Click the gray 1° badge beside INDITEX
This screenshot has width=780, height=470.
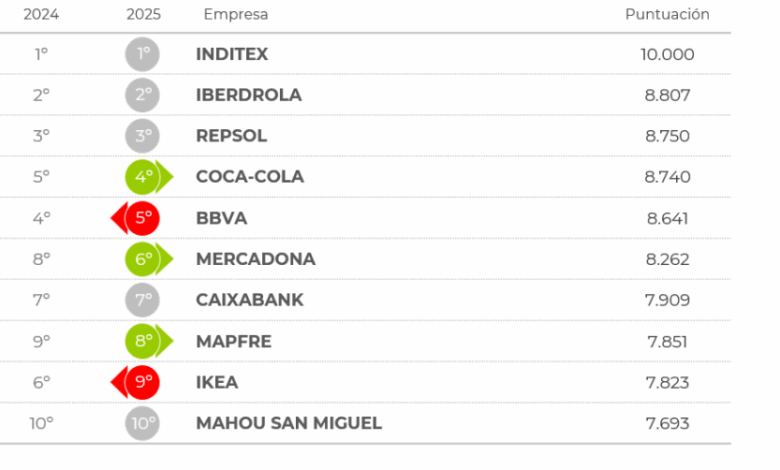click(143, 54)
